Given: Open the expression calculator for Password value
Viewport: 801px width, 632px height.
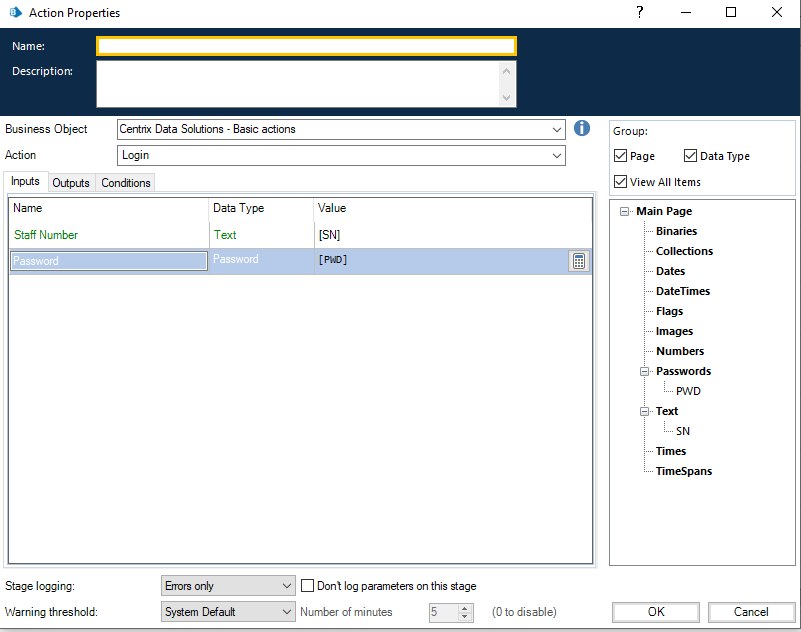Looking at the screenshot, I should point(578,260).
